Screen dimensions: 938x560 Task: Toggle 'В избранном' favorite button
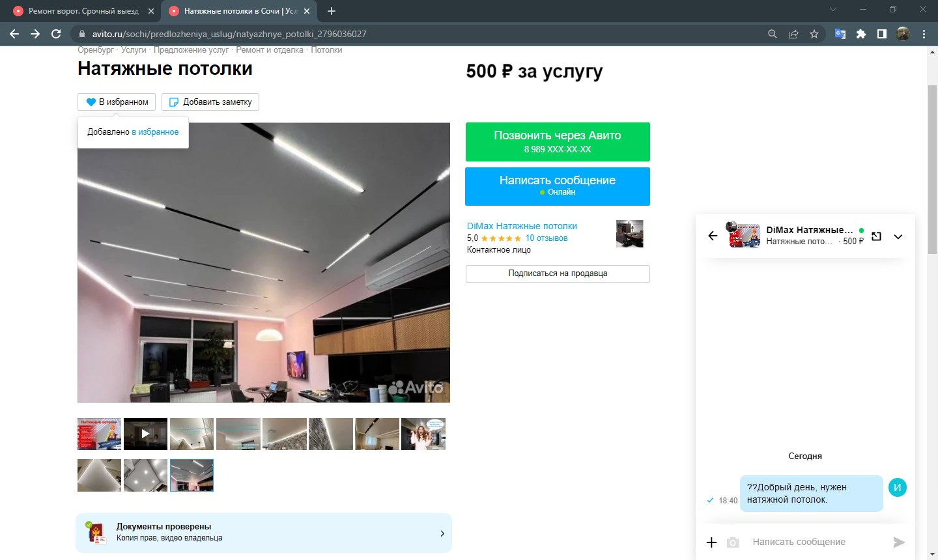117,102
